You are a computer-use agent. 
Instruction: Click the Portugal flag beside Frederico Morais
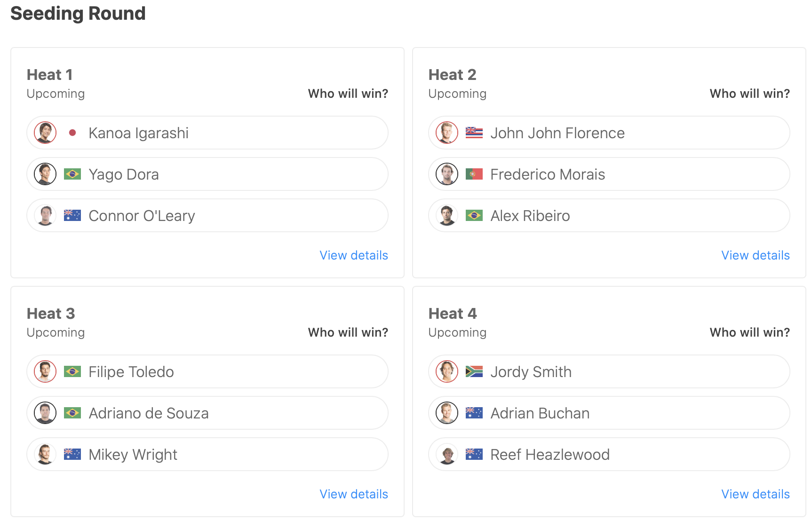pos(474,174)
